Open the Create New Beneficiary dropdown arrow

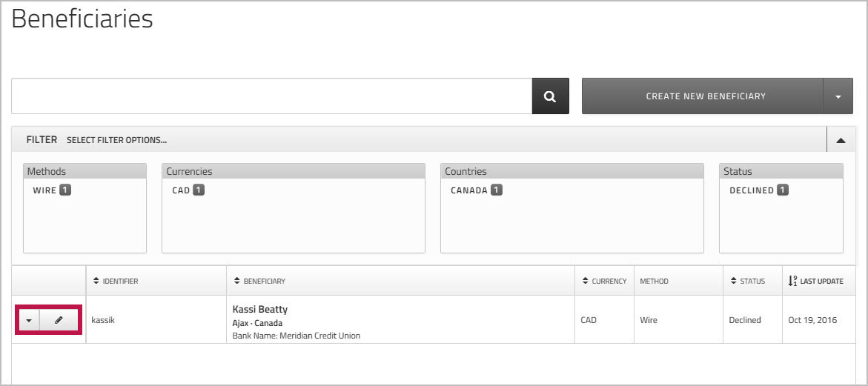point(838,96)
